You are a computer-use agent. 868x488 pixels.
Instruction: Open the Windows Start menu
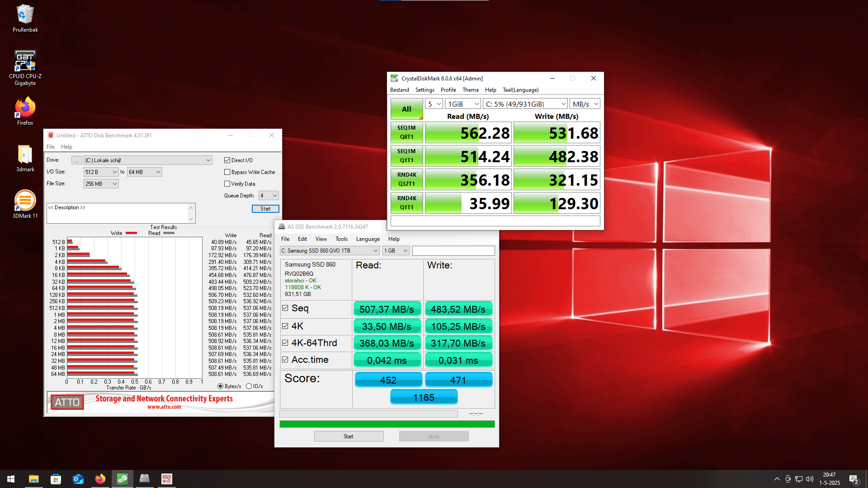coord(11,479)
